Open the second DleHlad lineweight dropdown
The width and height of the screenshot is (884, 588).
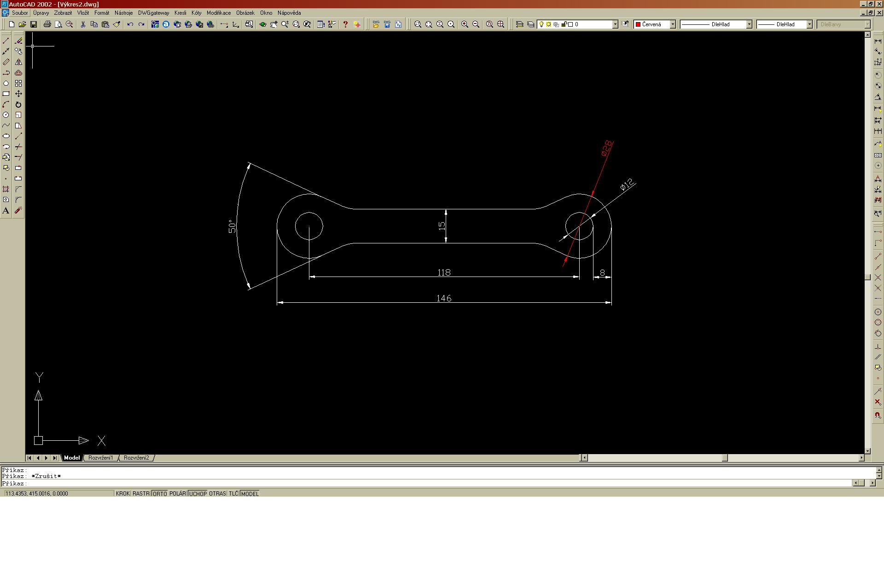pos(809,24)
